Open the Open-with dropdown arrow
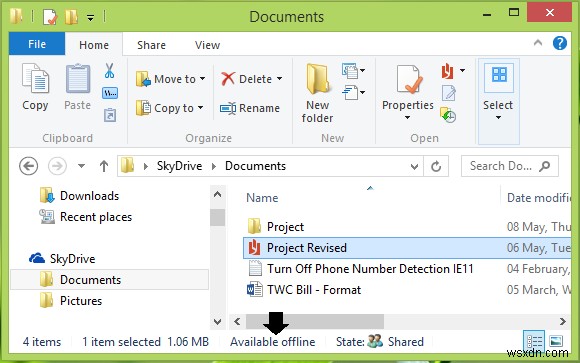 pyautogui.click(x=462, y=70)
